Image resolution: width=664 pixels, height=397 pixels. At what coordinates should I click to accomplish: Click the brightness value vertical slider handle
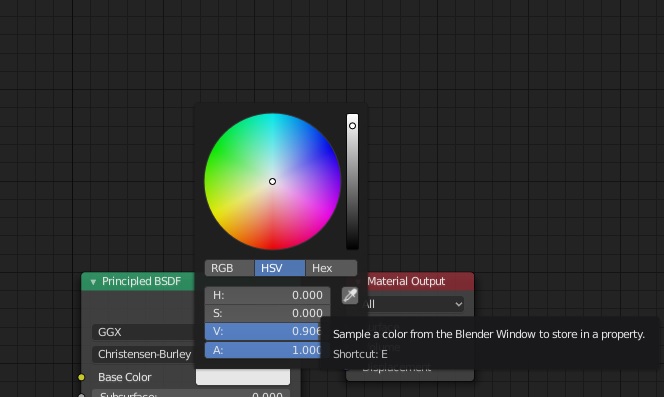(352, 126)
